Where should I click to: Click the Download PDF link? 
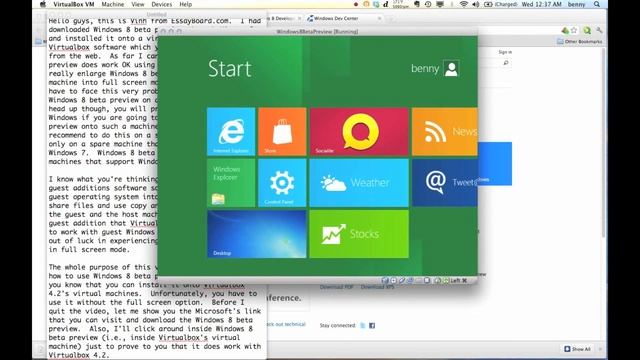click(336, 287)
